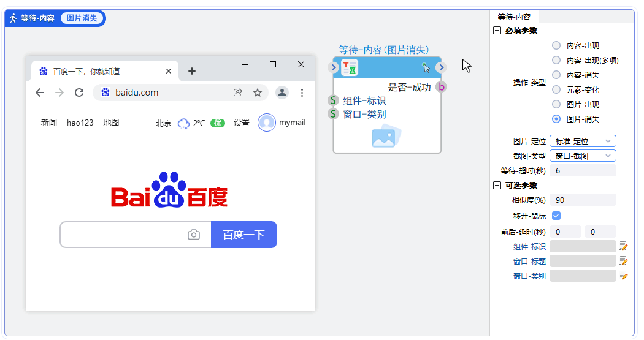Click the mymail username link
The width and height of the screenshot is (644, 340).
pos(293,123)
